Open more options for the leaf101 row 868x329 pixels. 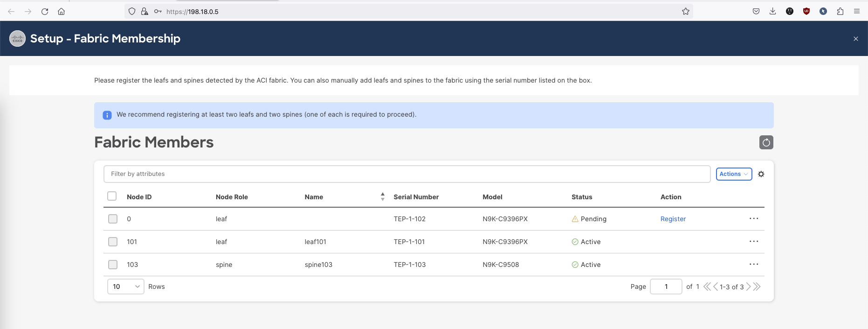pos(753,241)
